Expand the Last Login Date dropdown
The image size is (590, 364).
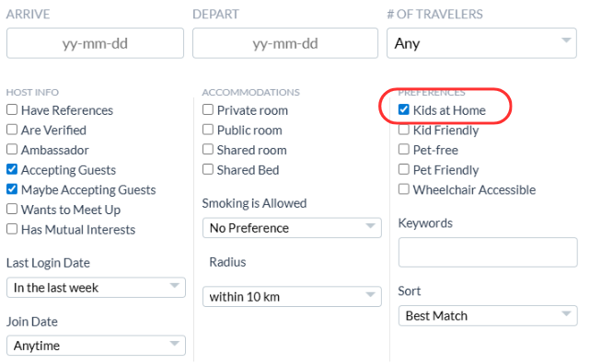(x=96, y=288)
